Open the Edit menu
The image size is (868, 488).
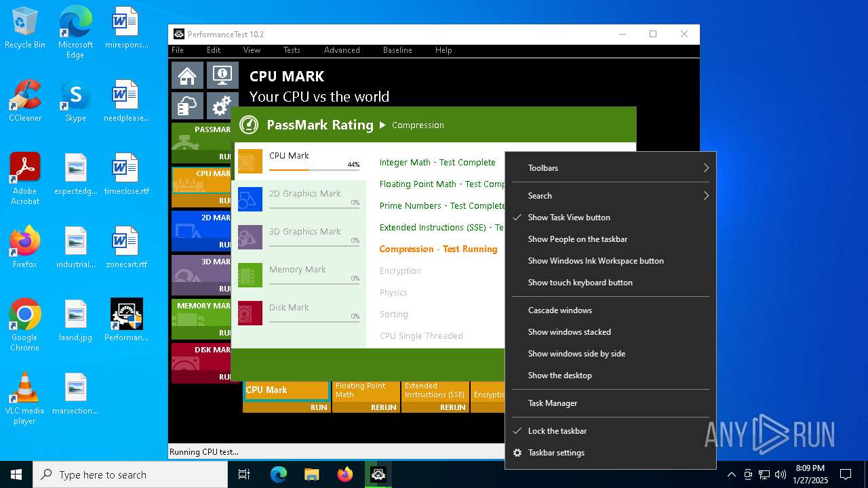pos(214,50)
